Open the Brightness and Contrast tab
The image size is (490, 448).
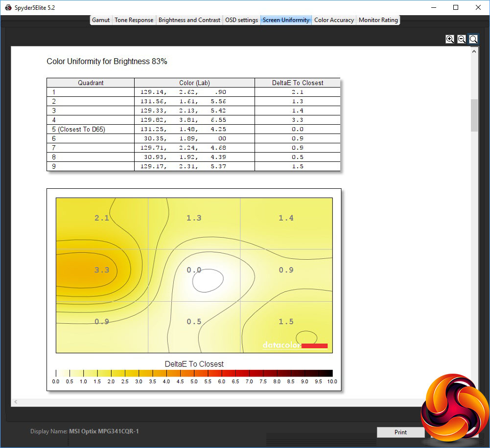pos(189,20)
